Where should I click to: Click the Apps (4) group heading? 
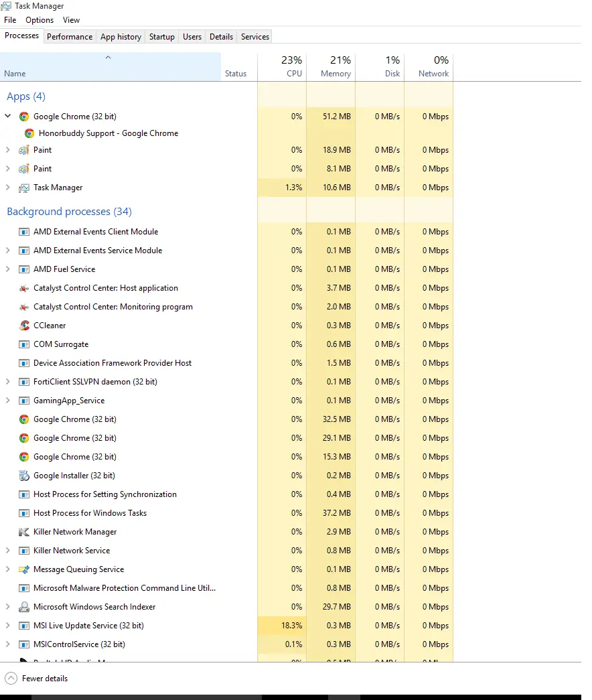(26, 96)
